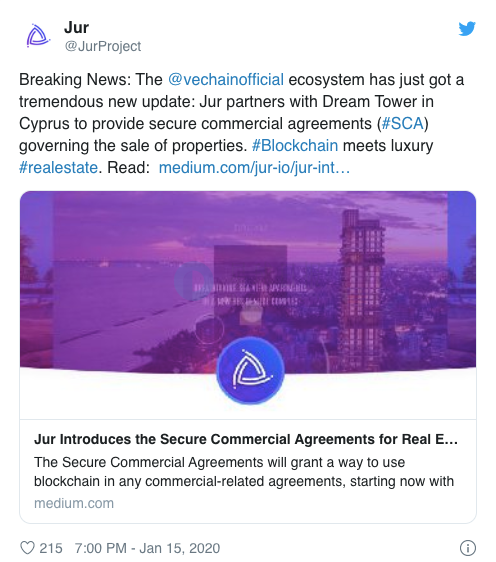This screenshot has width=496, height=562.
Task: Open the Jur profile avatar
Action: 38,36
